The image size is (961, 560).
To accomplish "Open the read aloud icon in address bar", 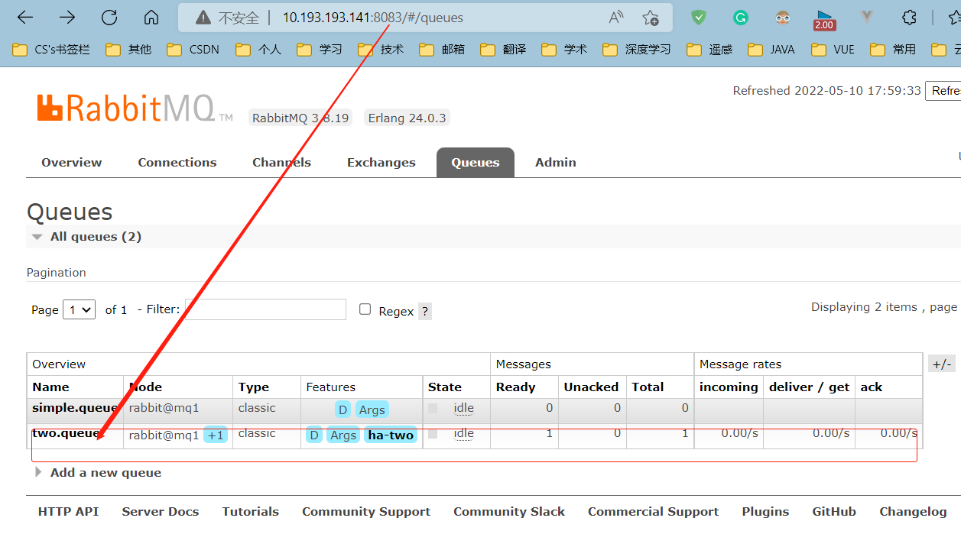I will [616, 18].
